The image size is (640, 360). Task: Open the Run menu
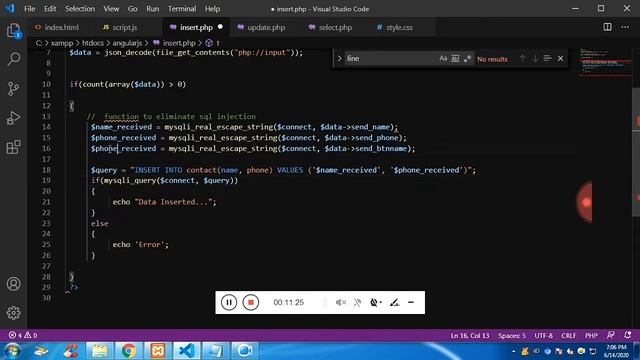click(153, 9)
